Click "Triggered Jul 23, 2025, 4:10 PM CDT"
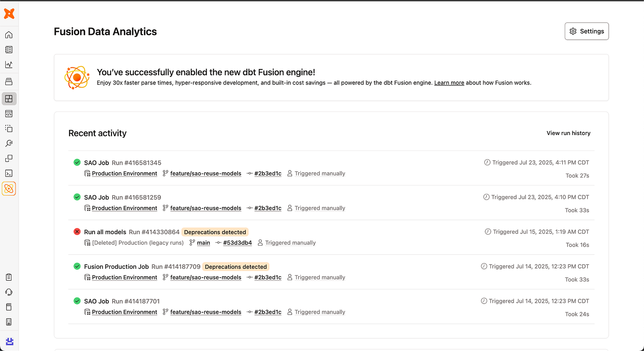 point(540,197)
